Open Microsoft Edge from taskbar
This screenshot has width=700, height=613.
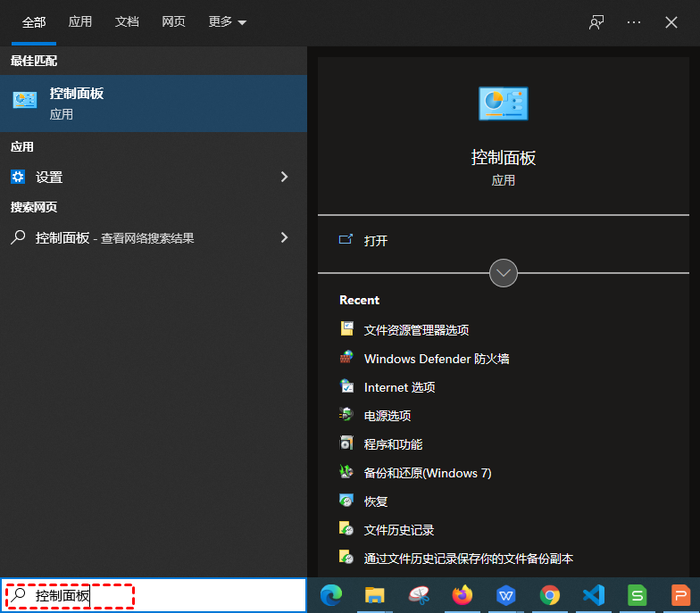point(330,595)
